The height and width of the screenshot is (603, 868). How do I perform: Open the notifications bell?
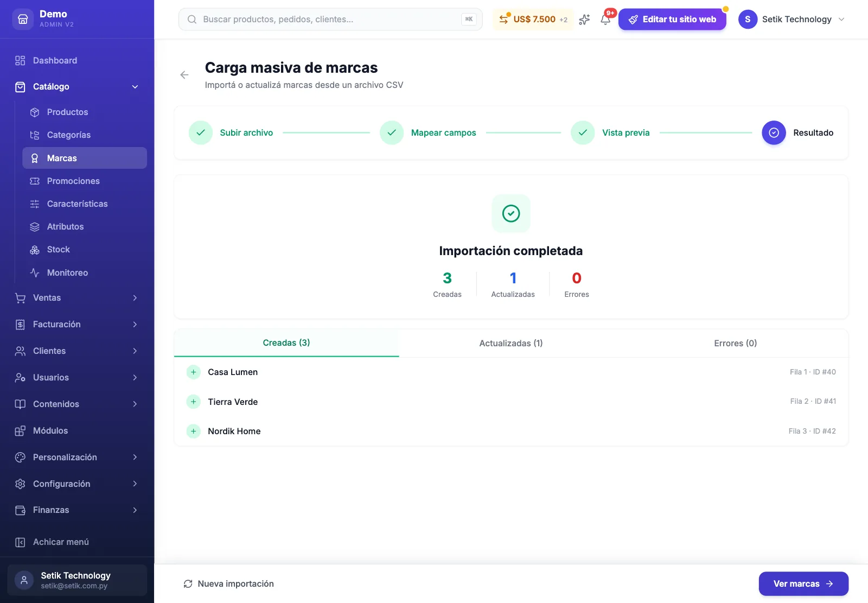[605, 20]
